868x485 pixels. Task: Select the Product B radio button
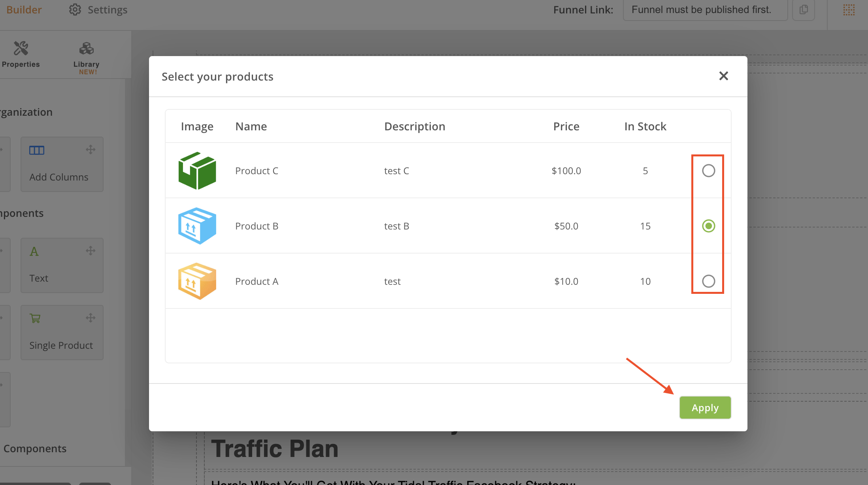click(x=708, y=226)
